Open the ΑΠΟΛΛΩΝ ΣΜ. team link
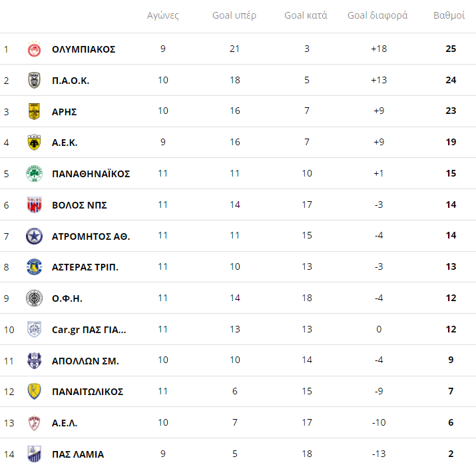This screenshot has height=467, width=476. click(x=85, y=360)
